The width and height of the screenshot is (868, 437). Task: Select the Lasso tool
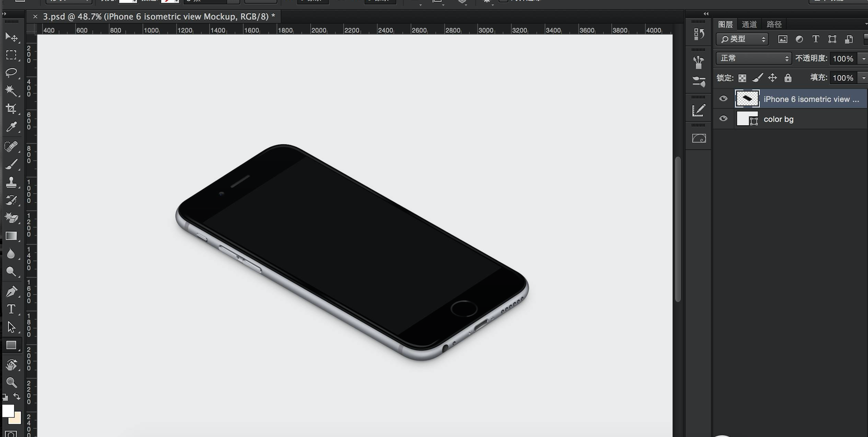pos(11,73)
